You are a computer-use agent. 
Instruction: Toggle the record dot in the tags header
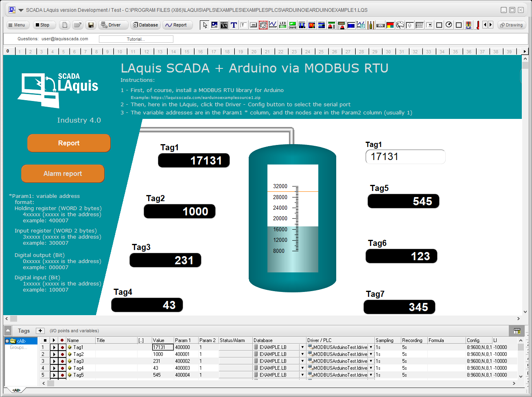[x=62, y=340]
